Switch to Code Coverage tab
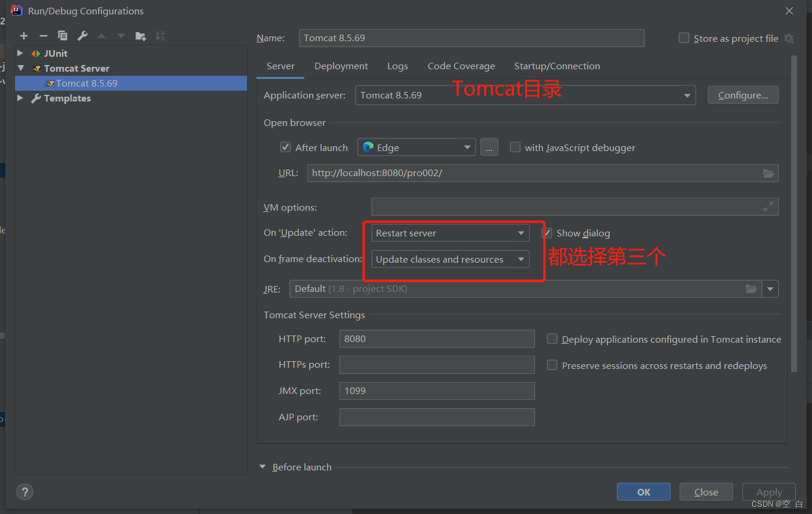Screen dimensions: 812x514 (x=461, y=66)
